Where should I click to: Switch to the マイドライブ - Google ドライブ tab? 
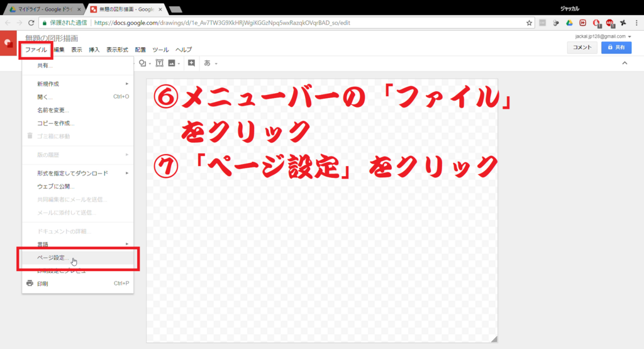coord(45,9)
